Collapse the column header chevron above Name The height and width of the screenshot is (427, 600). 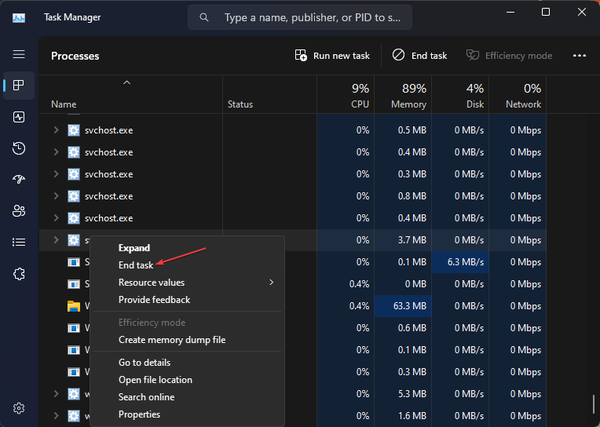(x=126, y=83)
